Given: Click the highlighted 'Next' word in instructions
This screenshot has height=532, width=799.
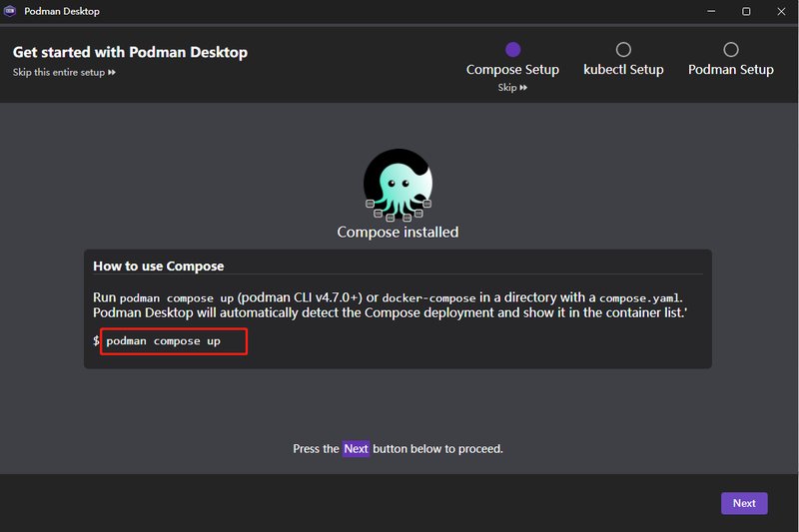Looking at the screenshot, I should (357, 449).
